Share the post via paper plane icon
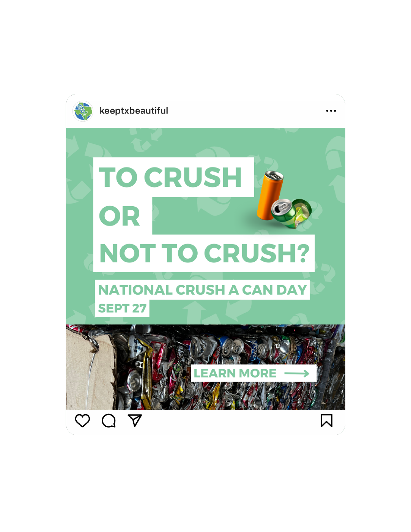Image resolution: width=411 pixels, height=532 pixels. click(135, 420)
